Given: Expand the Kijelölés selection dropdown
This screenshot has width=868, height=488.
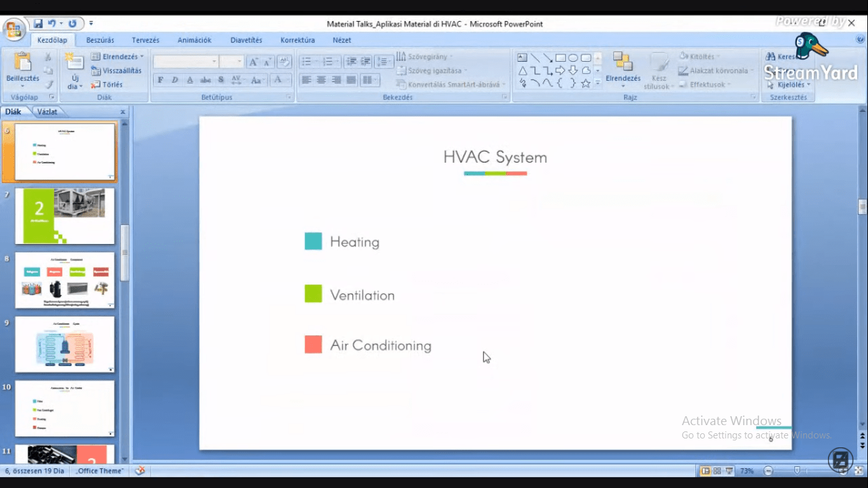Looking at the screenshot, I should pos(790,85).
